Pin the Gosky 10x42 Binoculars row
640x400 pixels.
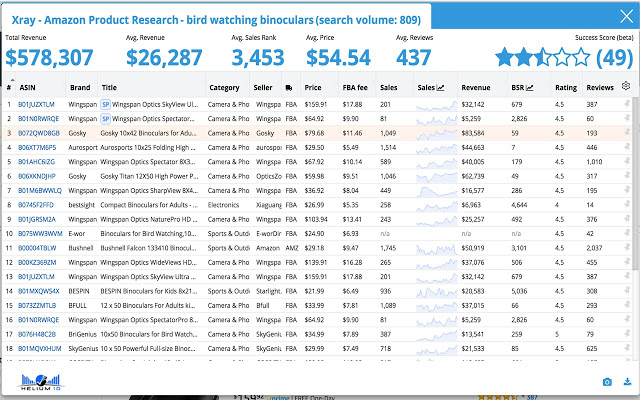click(x=627, y=133)
